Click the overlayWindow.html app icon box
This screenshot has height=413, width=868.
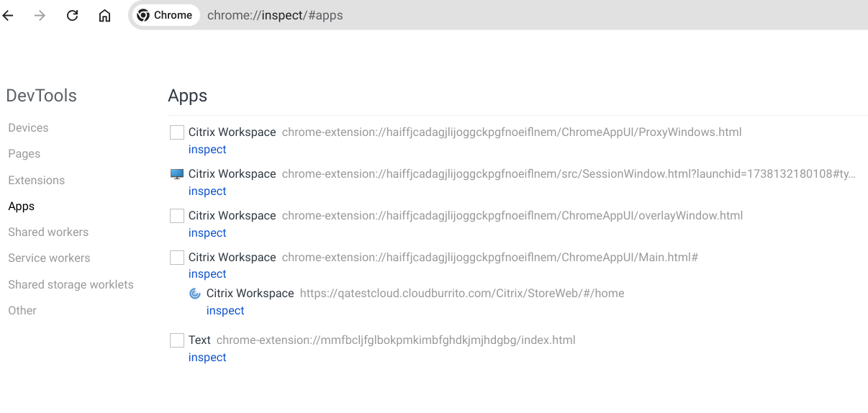[177, 216]
